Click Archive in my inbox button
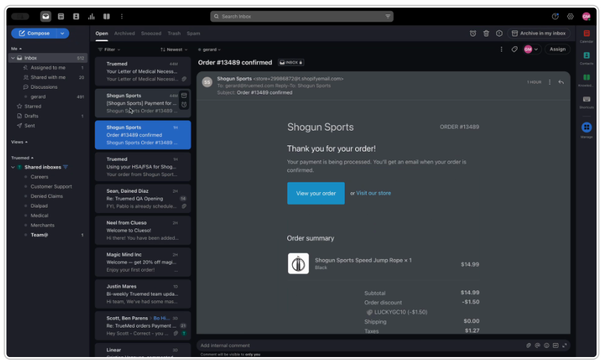Screen dimensions: 602x364 pyautogui.click(x=538, y=34)
